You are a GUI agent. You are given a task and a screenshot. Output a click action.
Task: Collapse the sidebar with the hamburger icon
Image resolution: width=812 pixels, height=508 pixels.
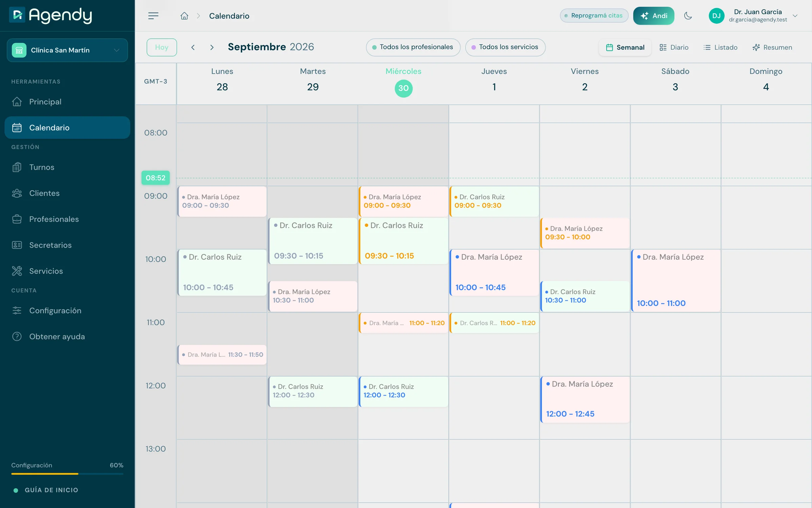153,16
